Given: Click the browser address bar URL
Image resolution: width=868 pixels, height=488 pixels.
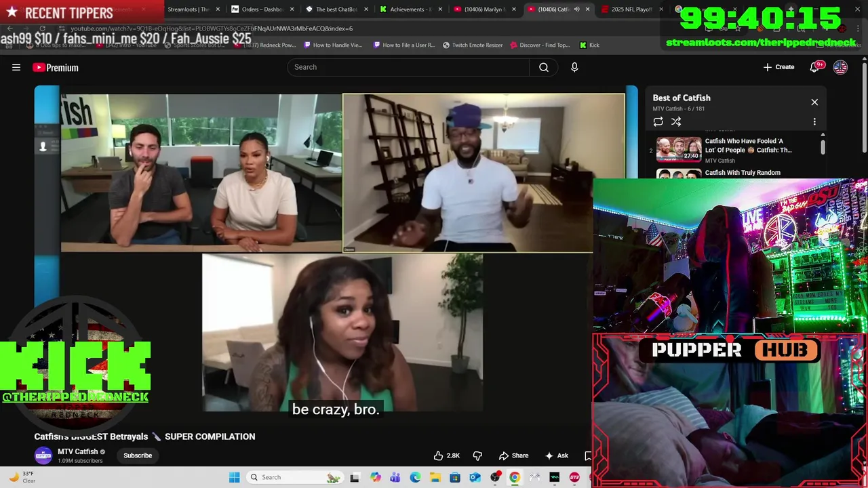Looking at the screenshot, I should 212,28.
